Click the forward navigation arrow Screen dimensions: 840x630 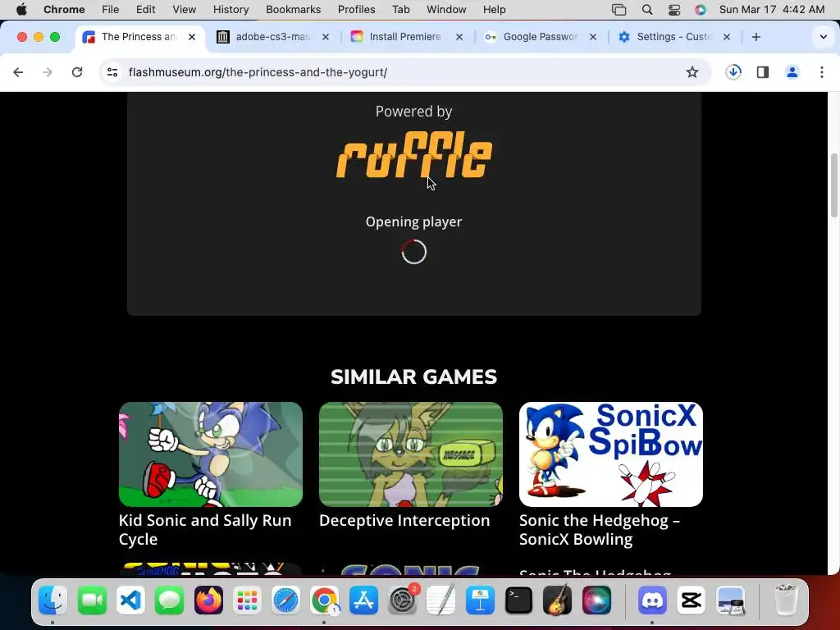pyautogui.click(x=47, y=72)
